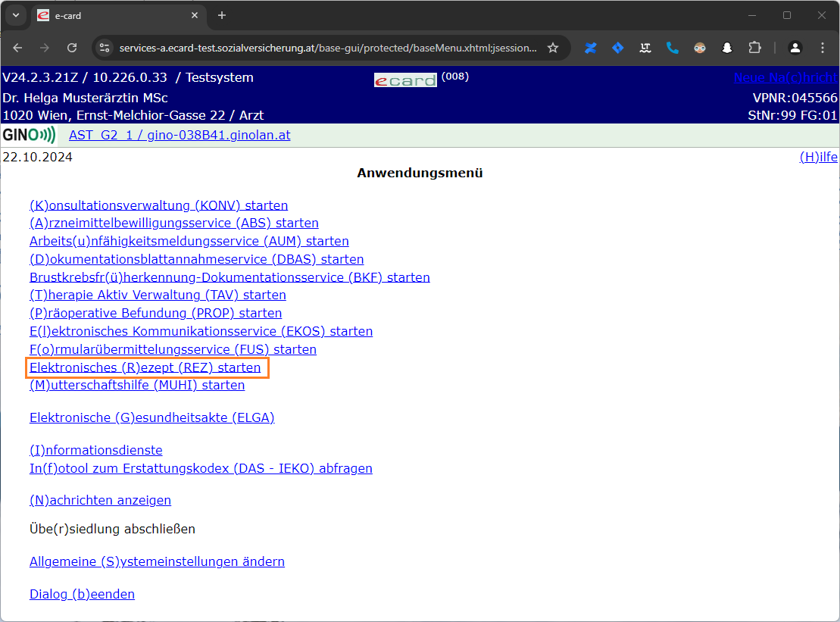Open a new tab with plus button
The image size is (840, 622).
click(x=222, y=15)
